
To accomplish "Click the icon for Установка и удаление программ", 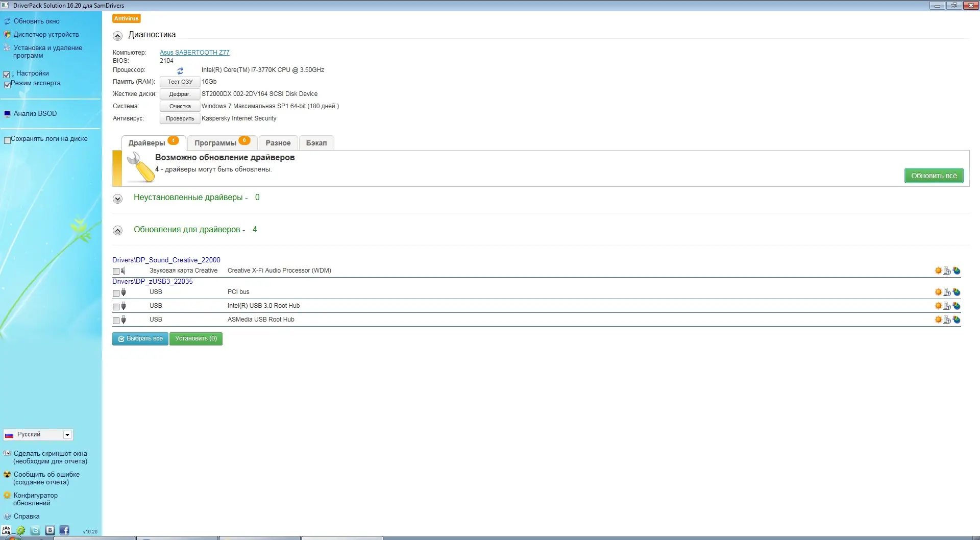I will pos(7,47).
